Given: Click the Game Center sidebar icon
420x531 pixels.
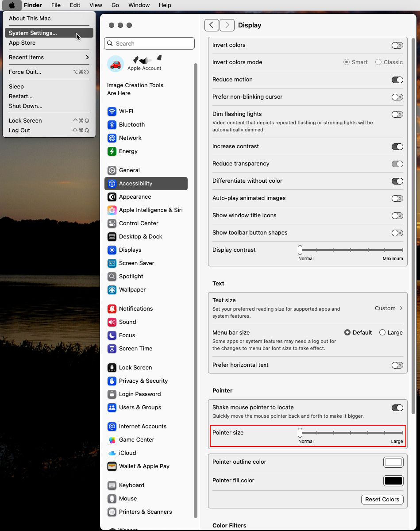Looking at the screenshot, I should (x=112, y=439).
